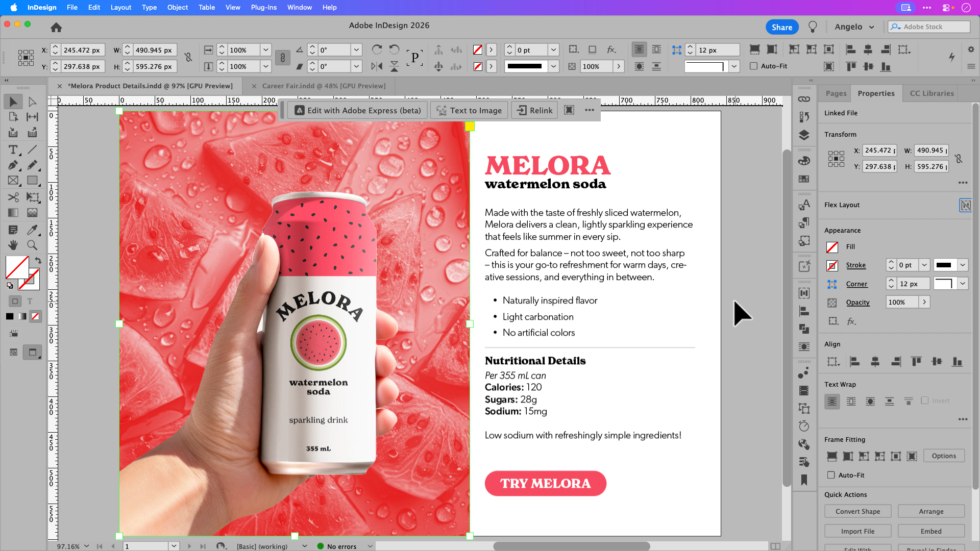
Task: Open Links panel from the dock
Action: (804, 99)
